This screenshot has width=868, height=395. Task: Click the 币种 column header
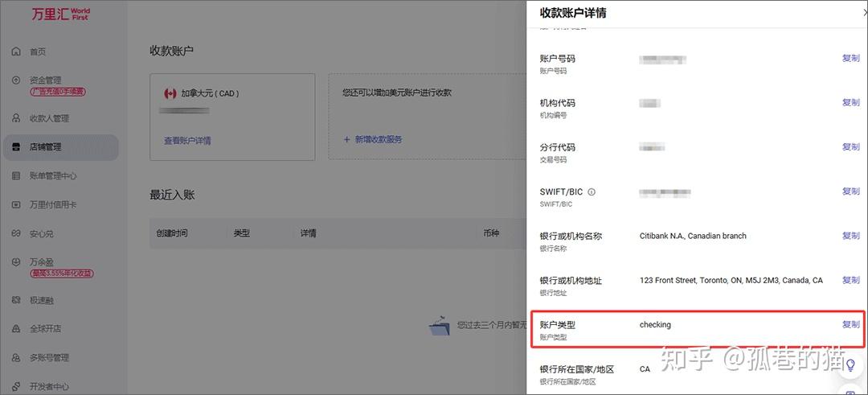(x=491, y=233)
